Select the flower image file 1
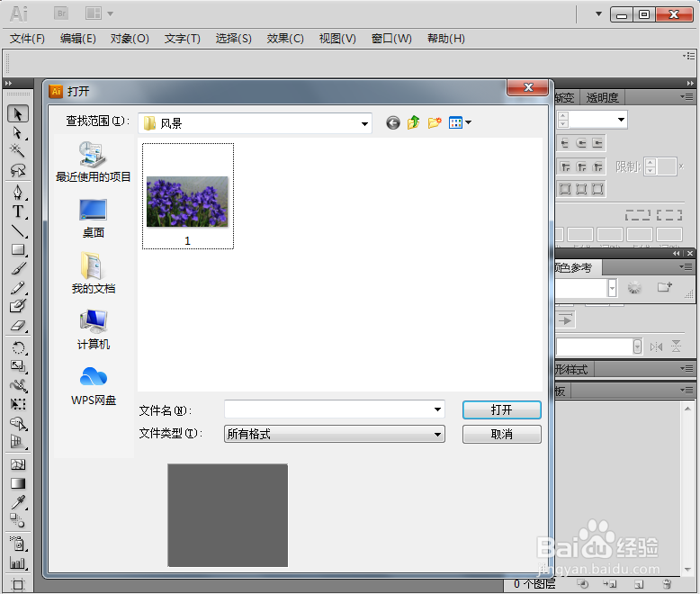This screenshot has height=594, width=700. point(187,196)
